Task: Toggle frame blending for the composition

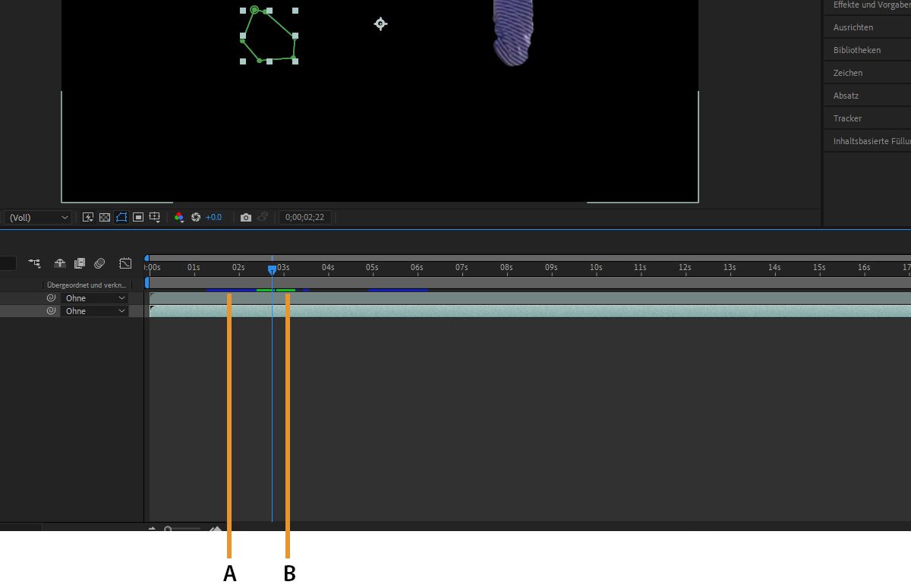Action: tap(80, 263)
